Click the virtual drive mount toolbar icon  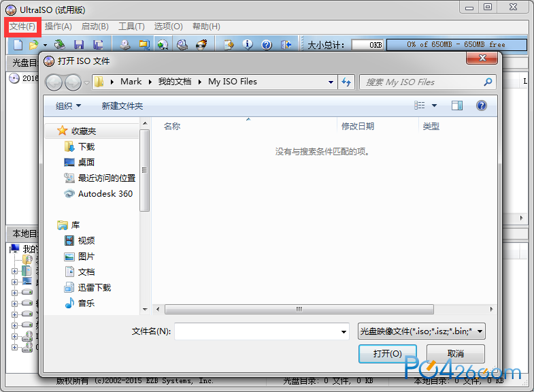pyautogui.click(x=182, y=45)
